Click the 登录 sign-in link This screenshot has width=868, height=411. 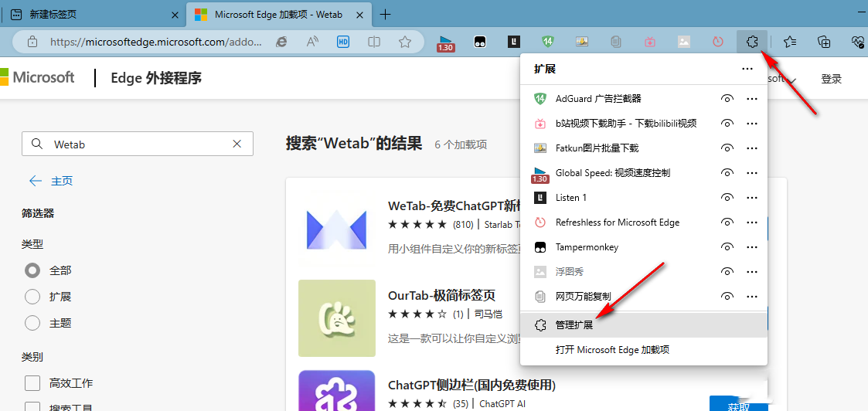pyautogui.click(x=831, y=79)
